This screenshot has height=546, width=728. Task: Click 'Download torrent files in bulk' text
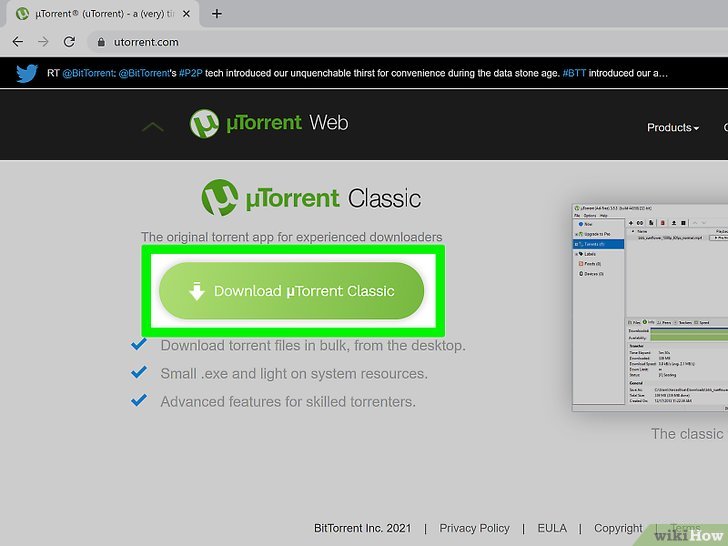pos(313,345)
